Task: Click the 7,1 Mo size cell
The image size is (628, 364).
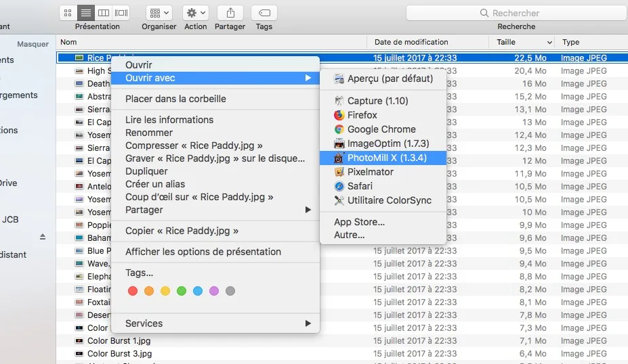Action: pyautogui.click(x=533, y=341)
